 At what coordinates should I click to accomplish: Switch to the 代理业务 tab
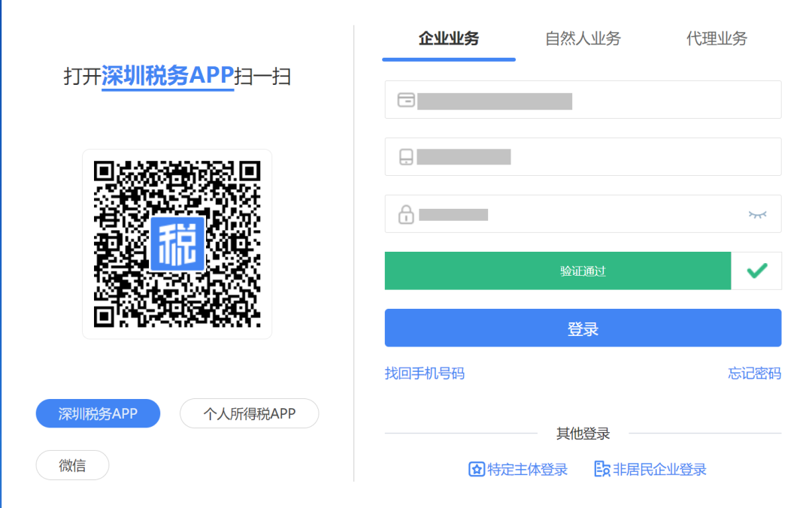pyautogui.click(x=717, y=39)
